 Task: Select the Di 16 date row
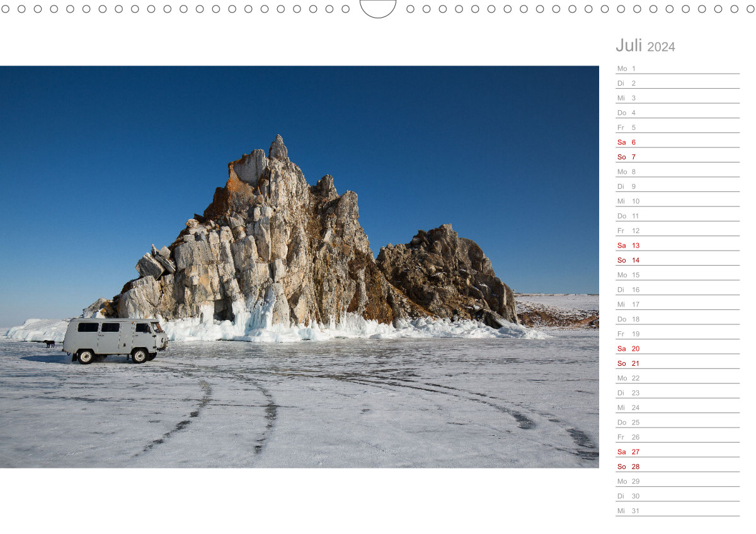pos(677,288)
